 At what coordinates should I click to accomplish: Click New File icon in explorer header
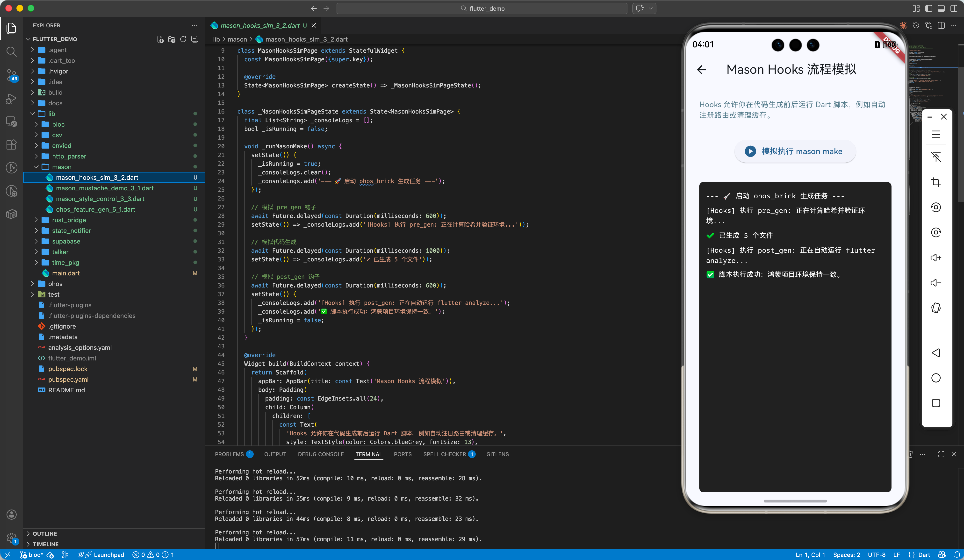(160, 39)
